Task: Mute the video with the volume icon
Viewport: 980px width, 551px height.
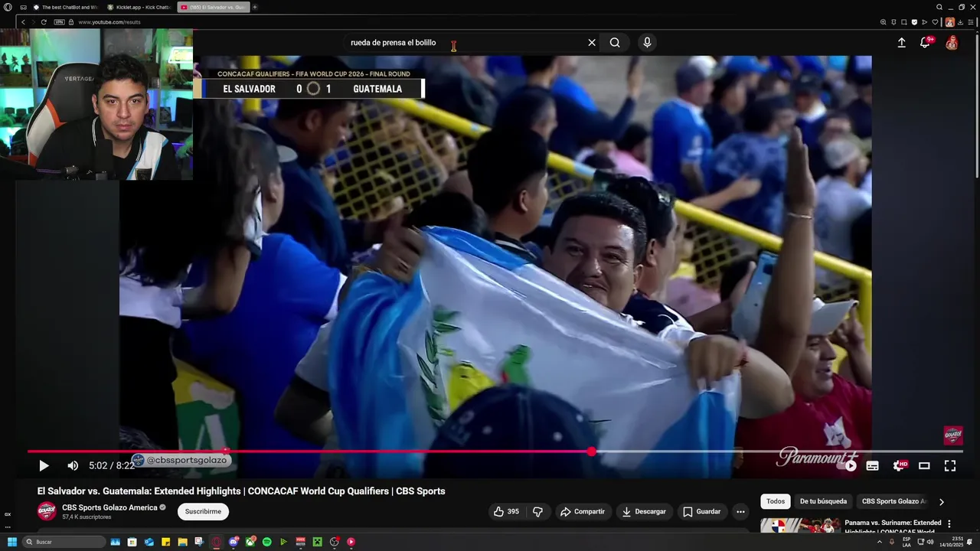Action: [73, 465]
